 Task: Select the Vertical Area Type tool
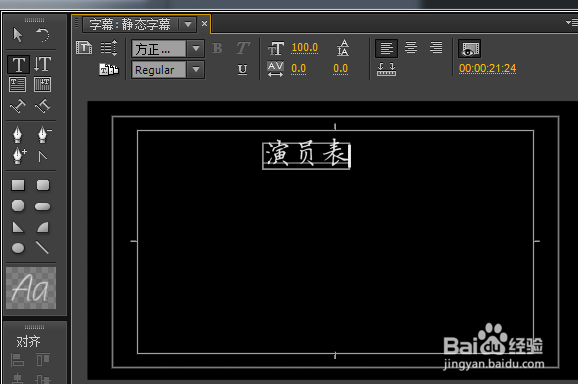42,84
